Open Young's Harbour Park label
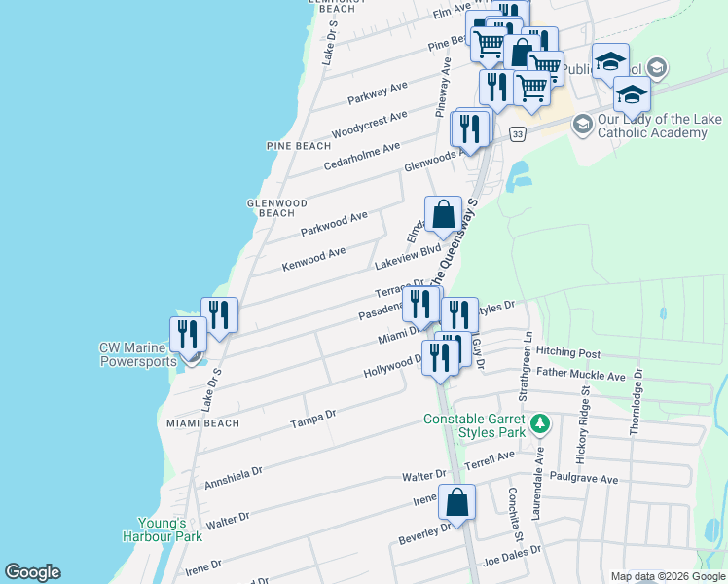 click(163, 529)
